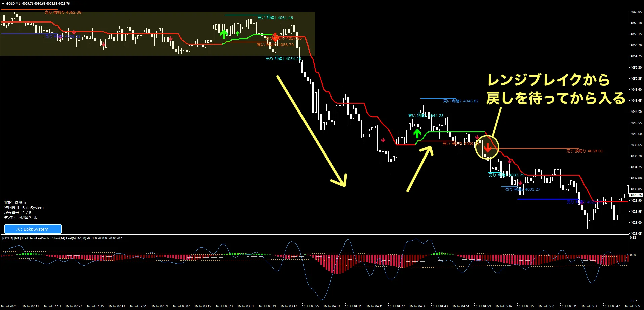Viewport: 644px width, 310px height.
Task: Select the '売り 利確1 4054.26' label
Action: [x=283, y=59]
